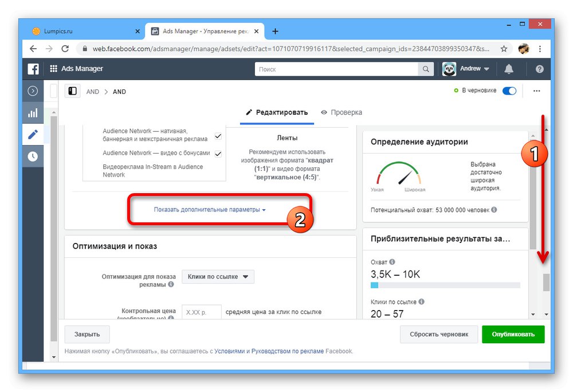Select the pencil edit icon in sidebar
This screenshot has height=392, width=573.
tap(33, 135)
